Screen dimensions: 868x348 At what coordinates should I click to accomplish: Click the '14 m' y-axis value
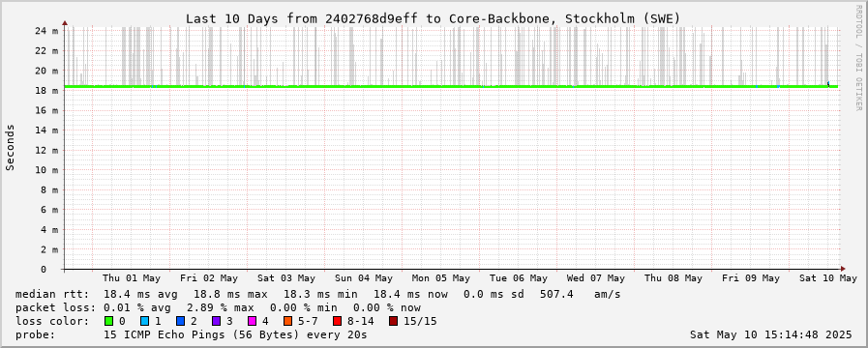(46, 130)
